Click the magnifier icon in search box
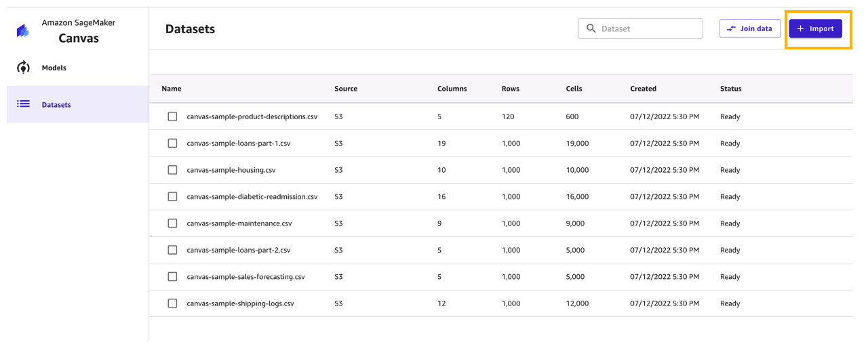Viewport: 868px width, 363px height. tap(591, 28)
